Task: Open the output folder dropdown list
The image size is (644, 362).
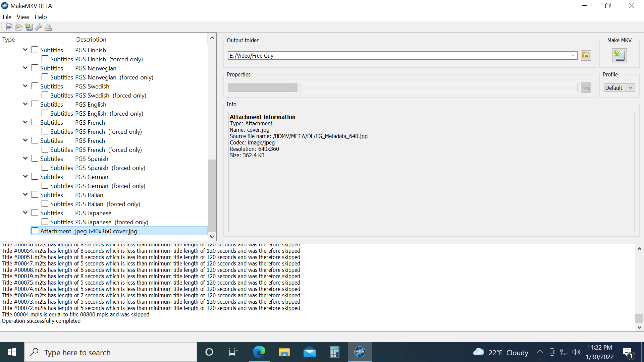Action: (x=573, y=56)
